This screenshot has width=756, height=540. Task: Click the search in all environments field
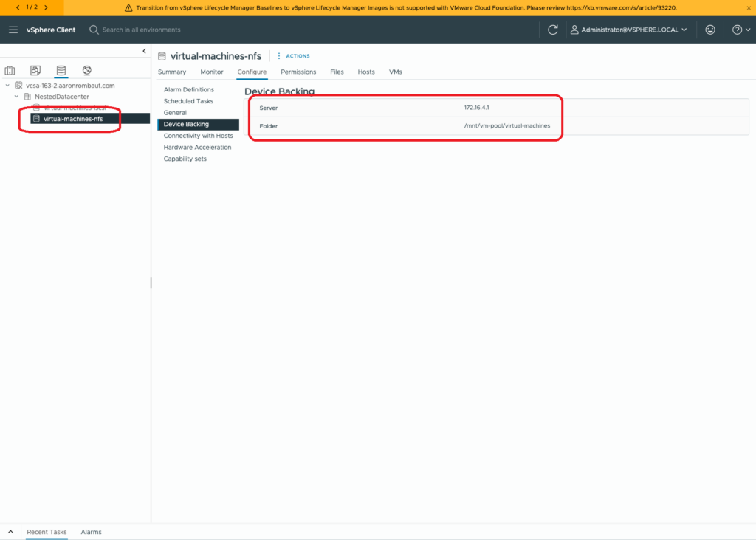[x=140, y=30]
